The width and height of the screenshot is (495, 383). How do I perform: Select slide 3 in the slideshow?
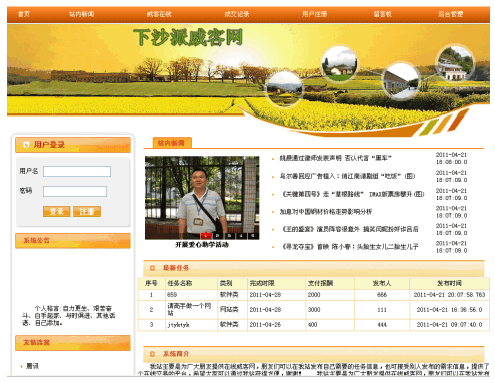[229, 236]
